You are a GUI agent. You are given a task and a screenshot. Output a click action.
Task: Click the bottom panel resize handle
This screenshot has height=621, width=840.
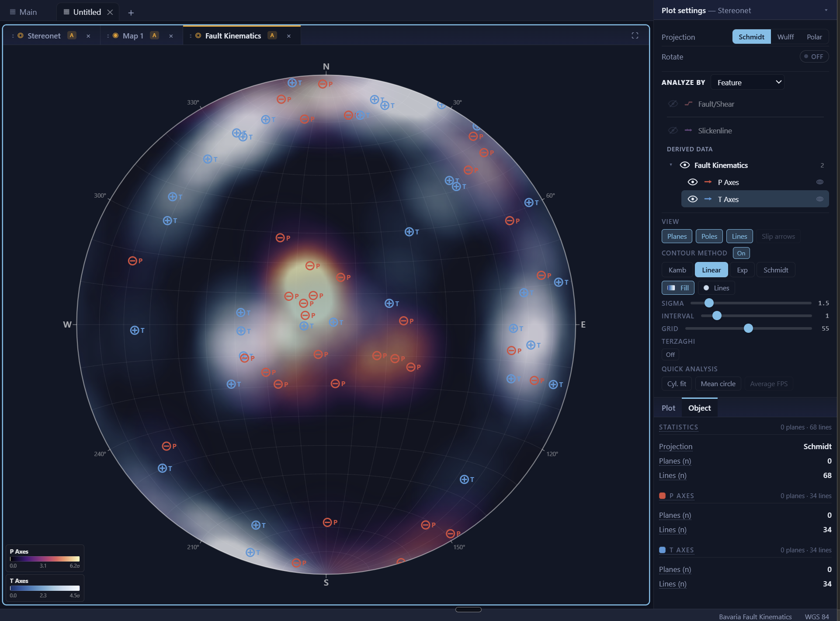click(468, 610)
